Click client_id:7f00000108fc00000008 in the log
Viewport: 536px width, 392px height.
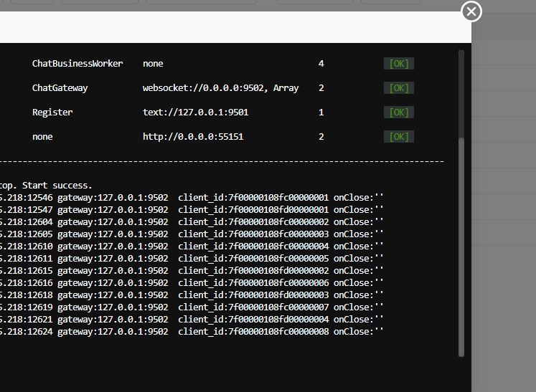[253, 332]
